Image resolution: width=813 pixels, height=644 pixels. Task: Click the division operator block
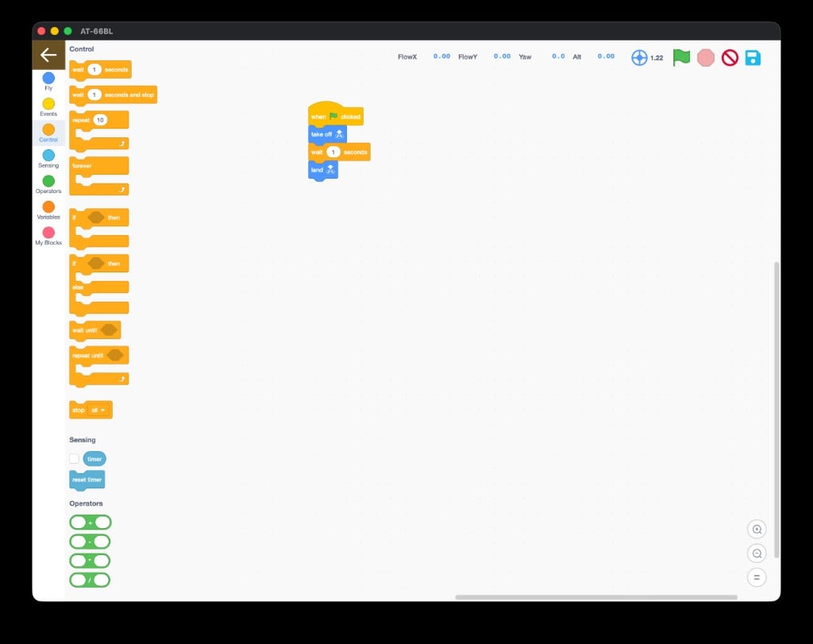click(90, 580)
